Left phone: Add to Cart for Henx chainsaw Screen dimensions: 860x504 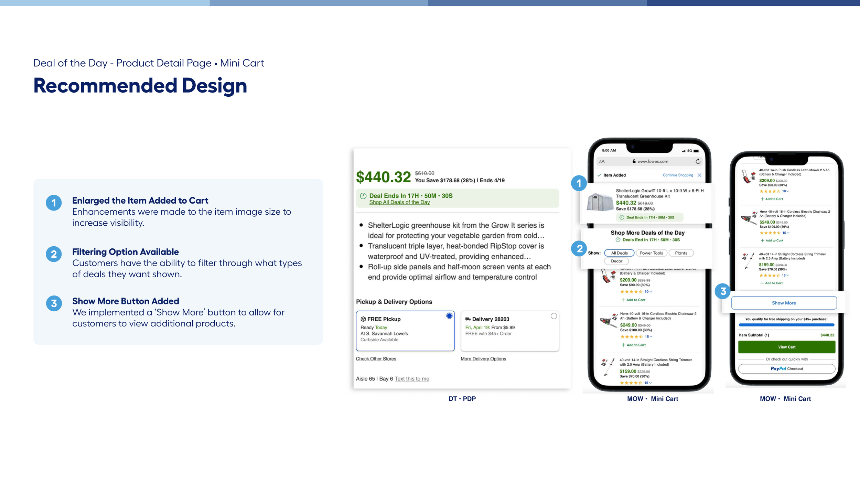633,345
